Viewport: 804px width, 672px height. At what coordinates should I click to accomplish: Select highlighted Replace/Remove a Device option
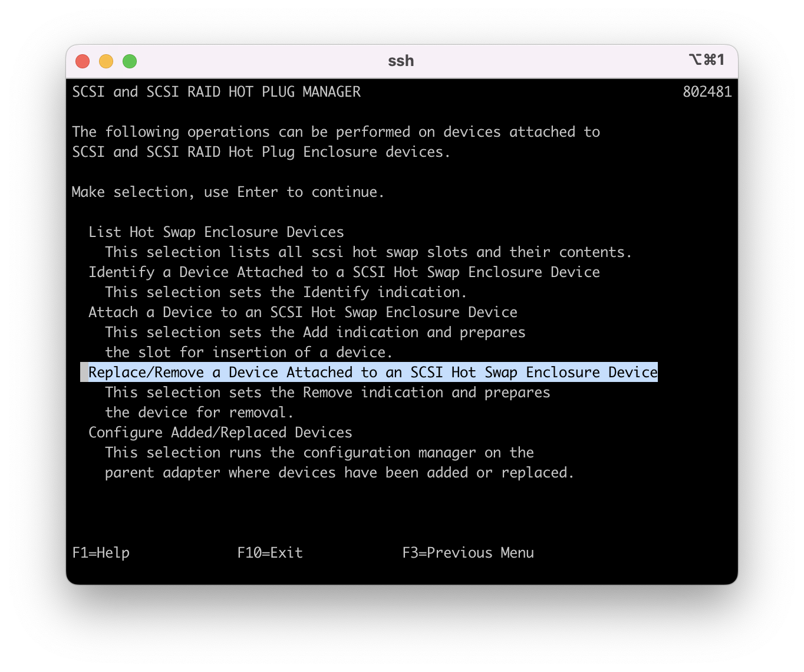point(373,373)
